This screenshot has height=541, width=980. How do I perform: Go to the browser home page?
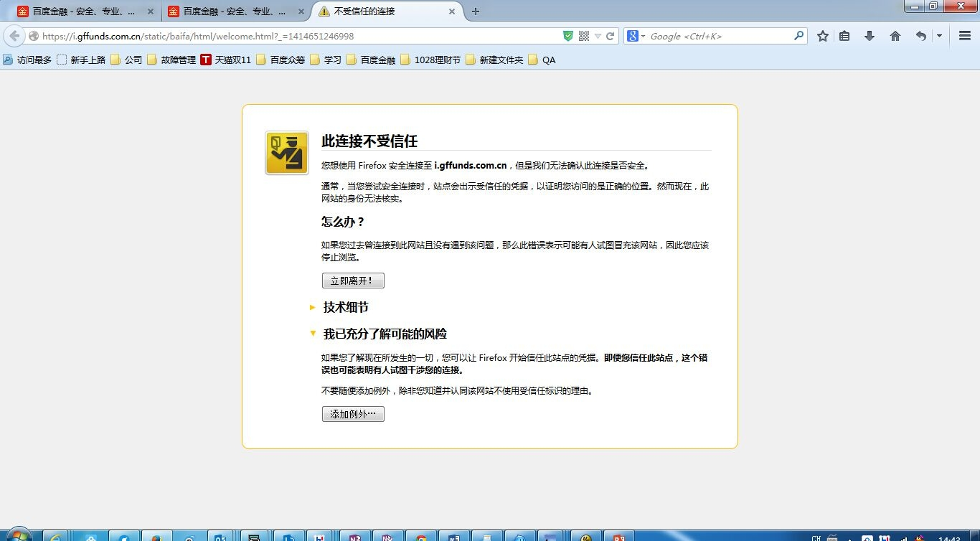895,36
